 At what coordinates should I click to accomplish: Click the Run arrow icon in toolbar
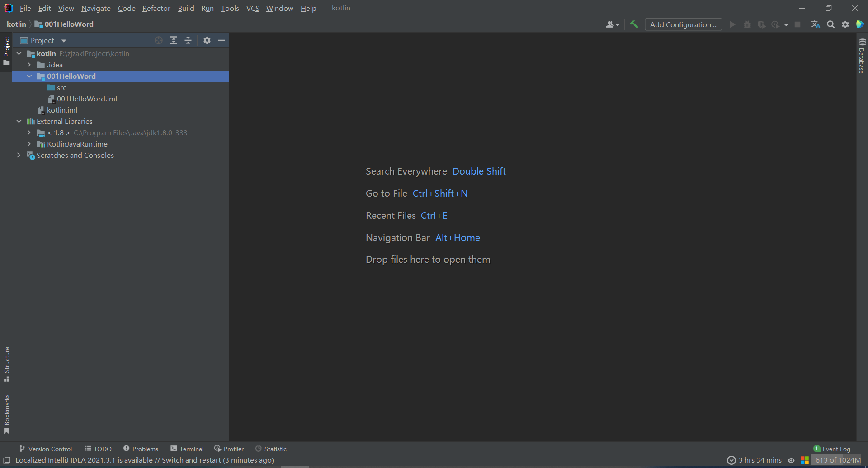732,24
